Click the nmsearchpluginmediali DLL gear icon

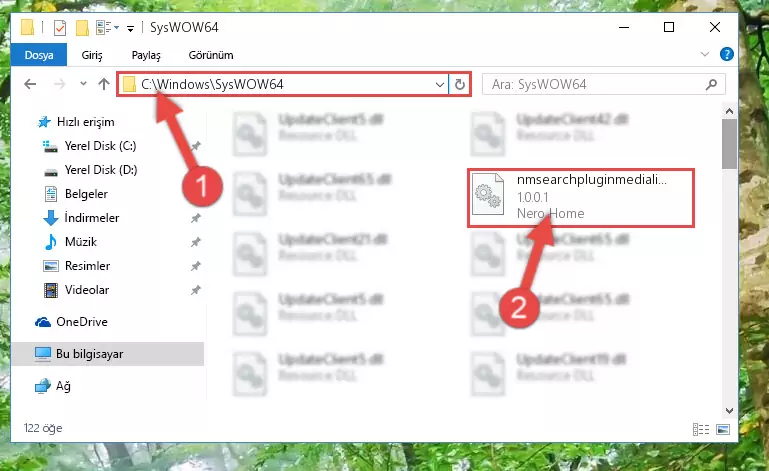(488, 194)
